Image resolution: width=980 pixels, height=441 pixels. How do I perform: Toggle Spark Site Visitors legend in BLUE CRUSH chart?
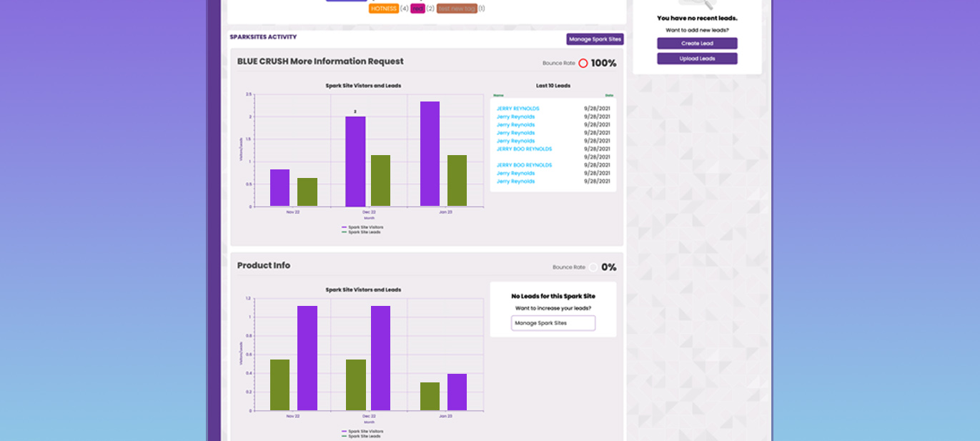362,227
